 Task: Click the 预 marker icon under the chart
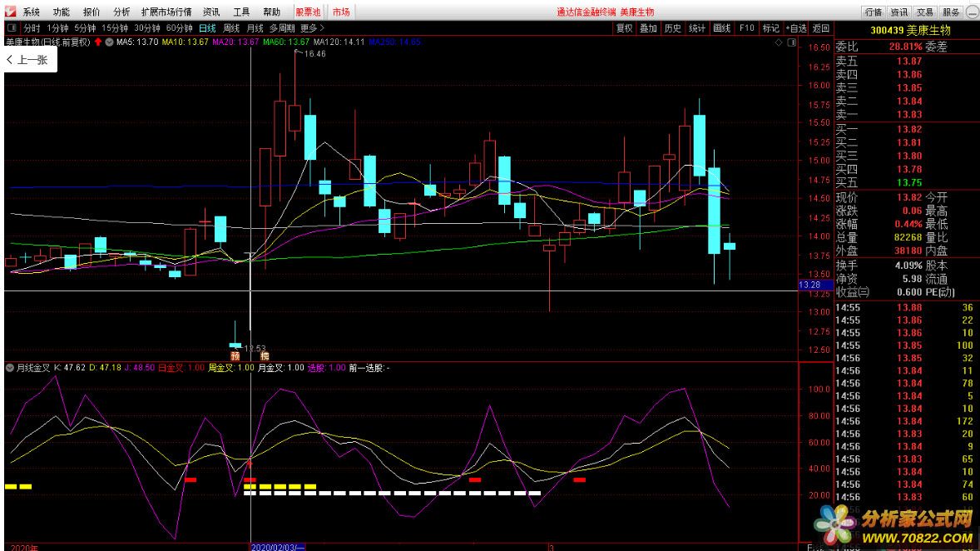click(x=235, y=355)
